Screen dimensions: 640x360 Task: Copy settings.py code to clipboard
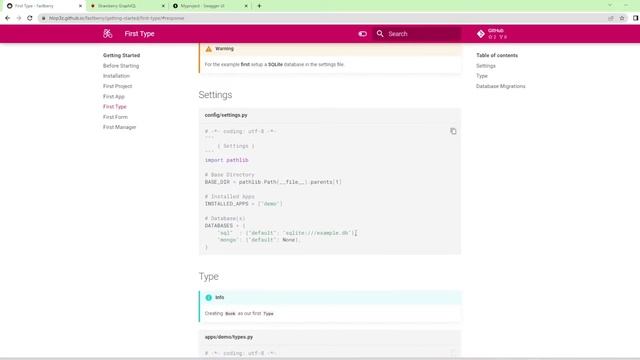pyautogui.click(x=453, y=131)
